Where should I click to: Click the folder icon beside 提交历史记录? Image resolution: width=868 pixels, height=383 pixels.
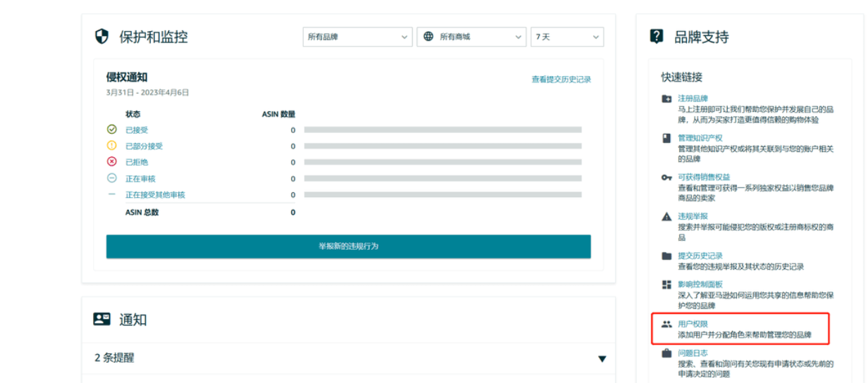tap(666, 256)
